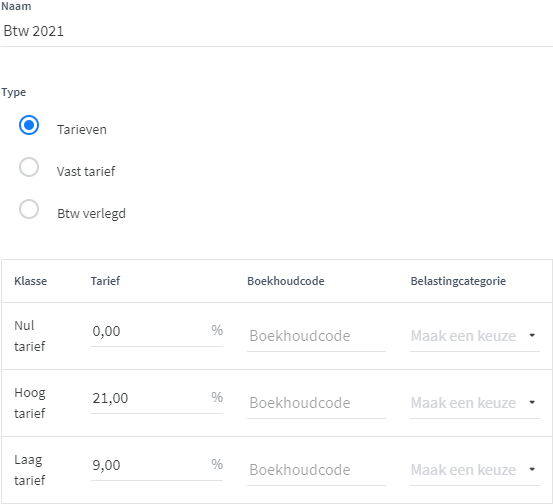
Task: Click the dropdown arrow in Hoog tarief row
Action: 532,402
